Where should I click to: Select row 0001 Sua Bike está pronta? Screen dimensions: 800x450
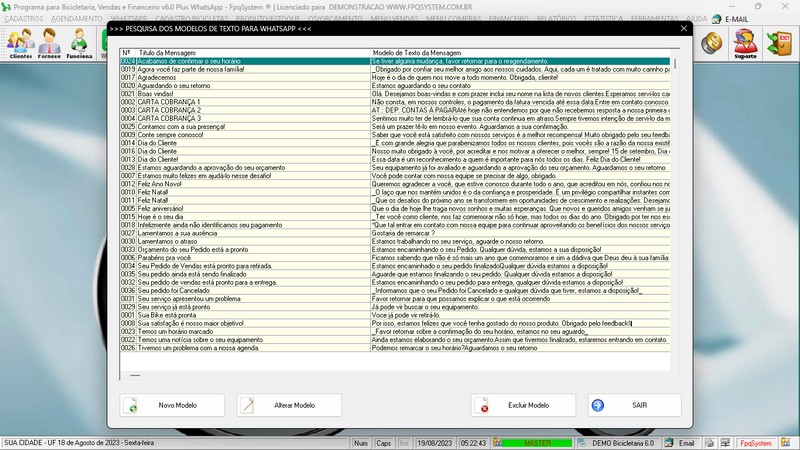pos(395,315)
